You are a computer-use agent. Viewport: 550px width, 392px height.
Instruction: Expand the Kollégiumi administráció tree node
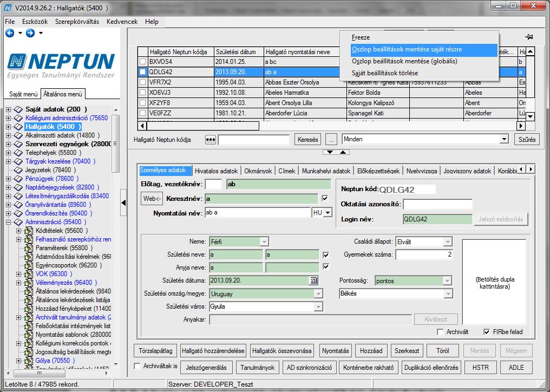9,118
